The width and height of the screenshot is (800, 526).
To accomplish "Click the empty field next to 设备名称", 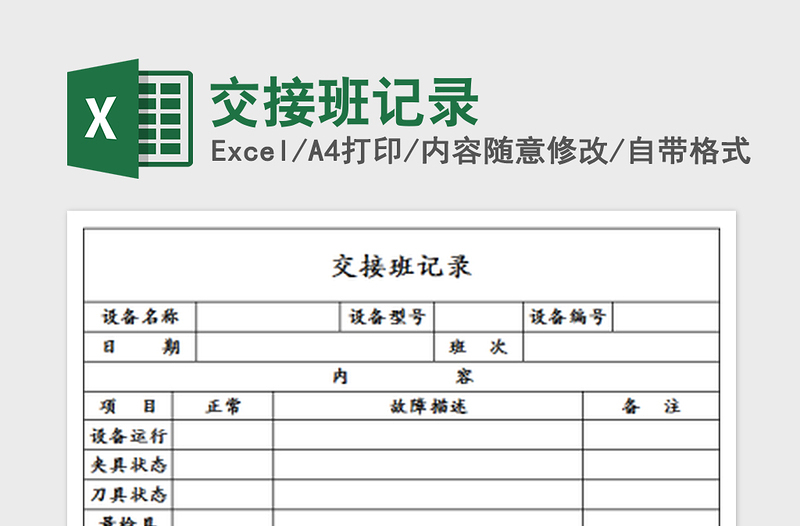I will coord(268,317).
